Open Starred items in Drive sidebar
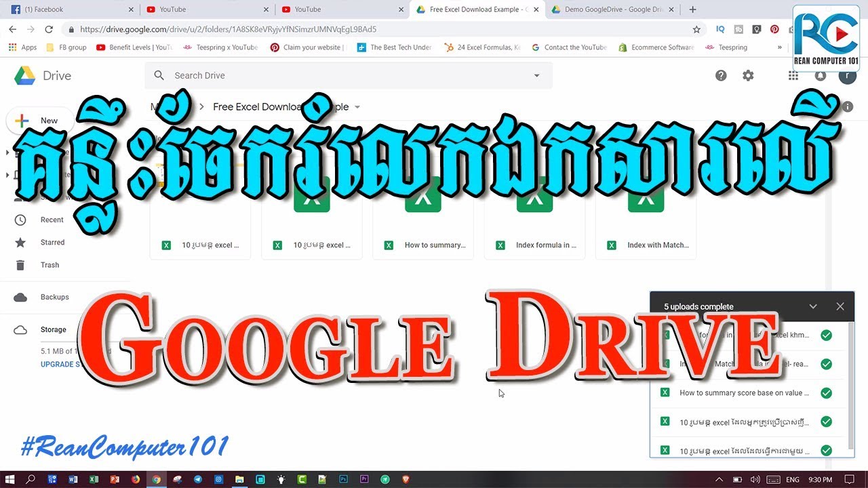Image resolution: width=868 pixels, height=488 pixels. [52, 242]
